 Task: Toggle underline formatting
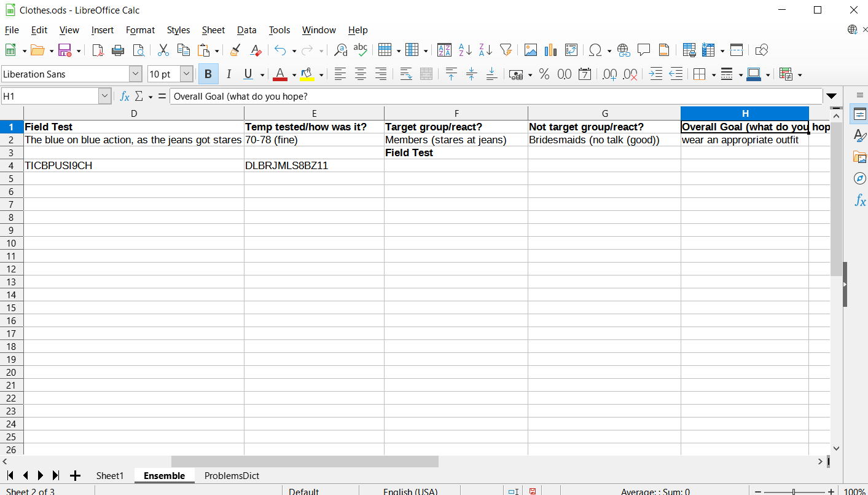[x=248, y=74]
